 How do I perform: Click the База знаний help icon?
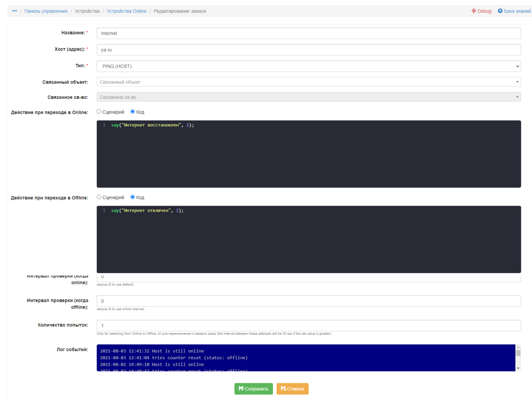point(500,11)
